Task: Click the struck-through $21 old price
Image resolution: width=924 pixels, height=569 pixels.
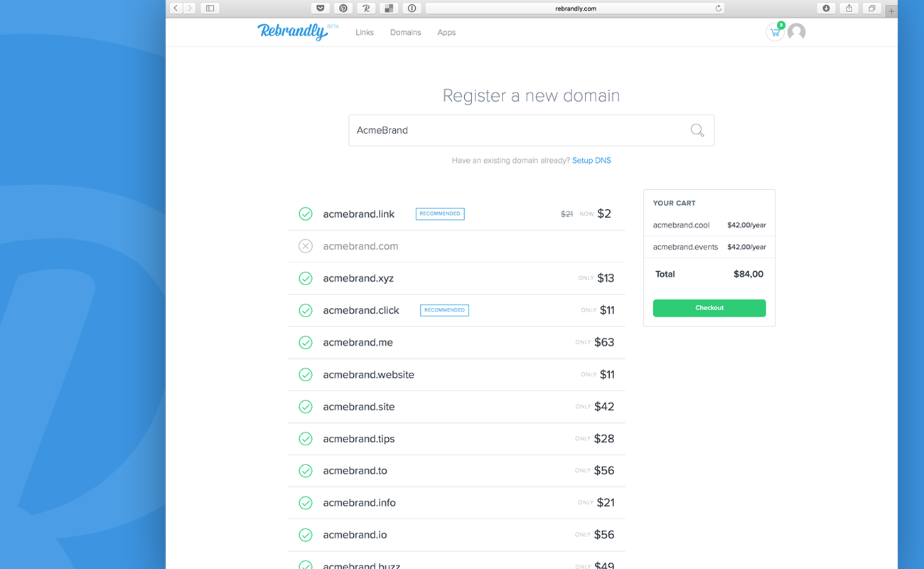Action: coord(566,214)
